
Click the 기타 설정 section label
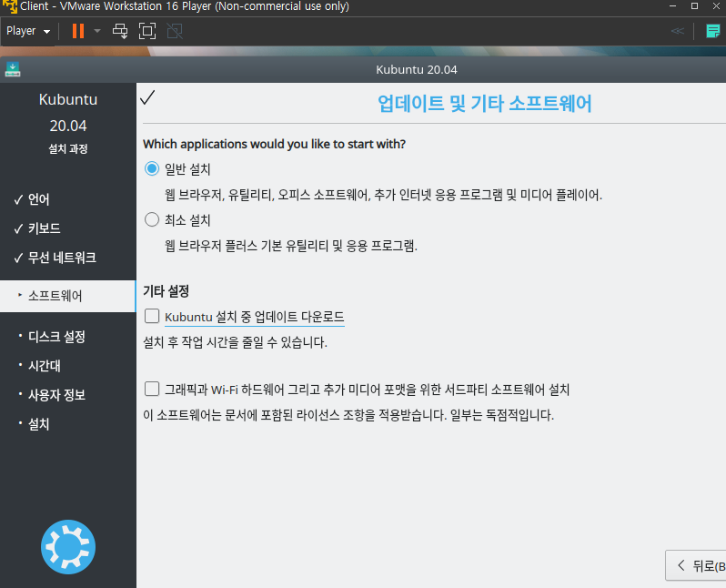click(166, 291)
